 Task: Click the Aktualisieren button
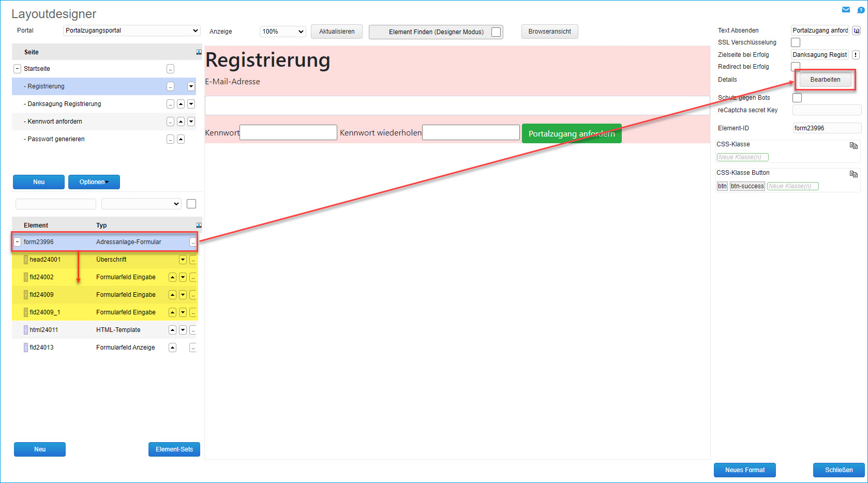(x=337, y=32)
